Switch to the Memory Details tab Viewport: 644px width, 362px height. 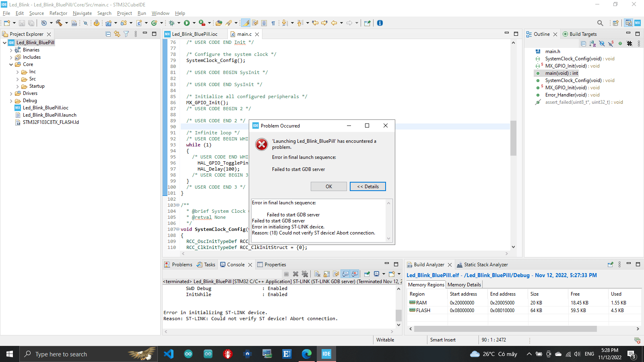[x=464, y=285]
